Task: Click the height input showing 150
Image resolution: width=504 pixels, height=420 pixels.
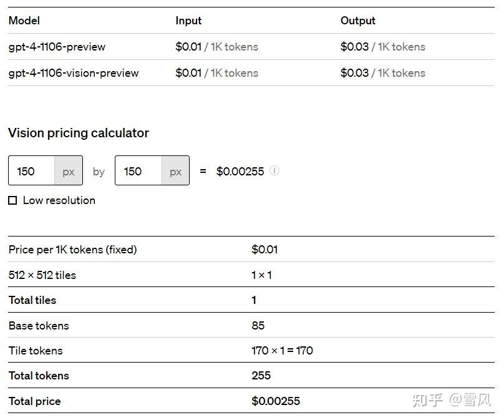Action: (135, 170)
